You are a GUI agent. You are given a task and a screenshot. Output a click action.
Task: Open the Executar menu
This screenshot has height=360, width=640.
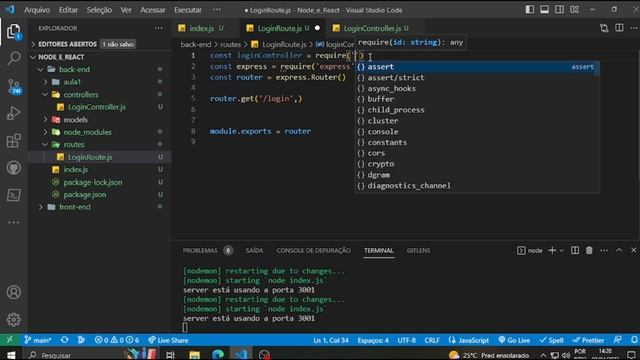(188, 10)
